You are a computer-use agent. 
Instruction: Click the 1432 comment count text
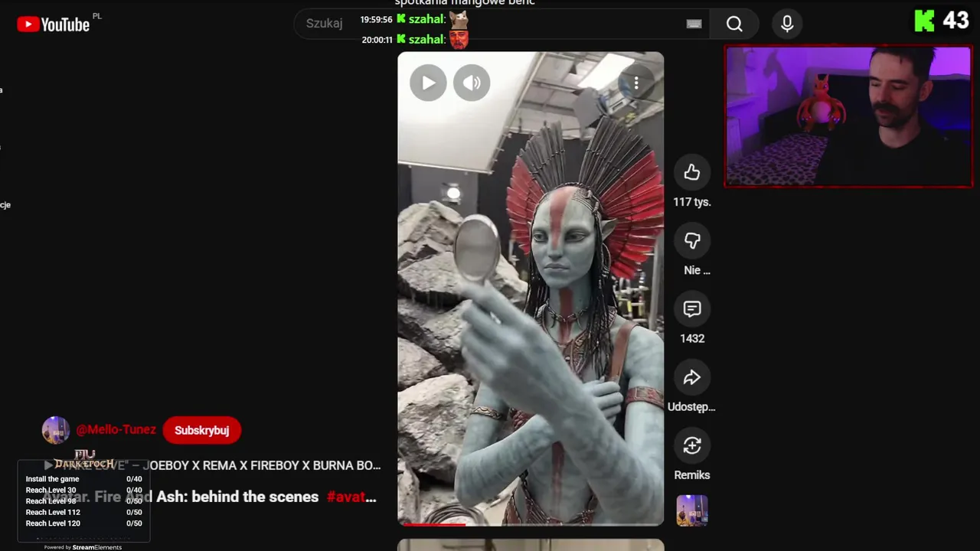click(x=692, y=338)
